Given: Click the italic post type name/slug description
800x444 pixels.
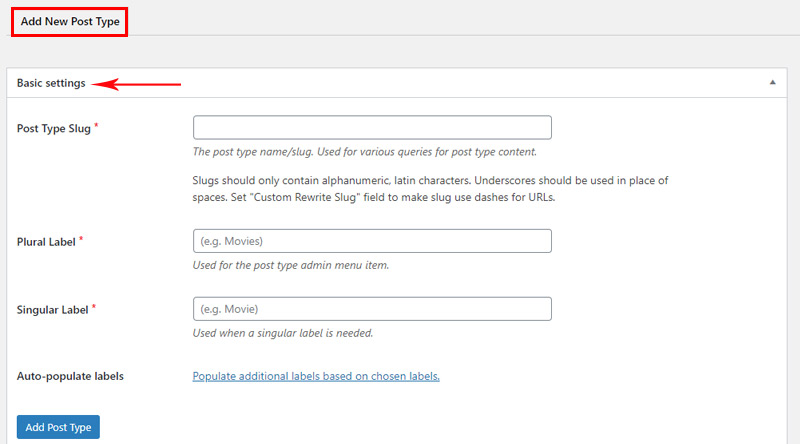Looking at the screenshot, I should coord(364,152).
